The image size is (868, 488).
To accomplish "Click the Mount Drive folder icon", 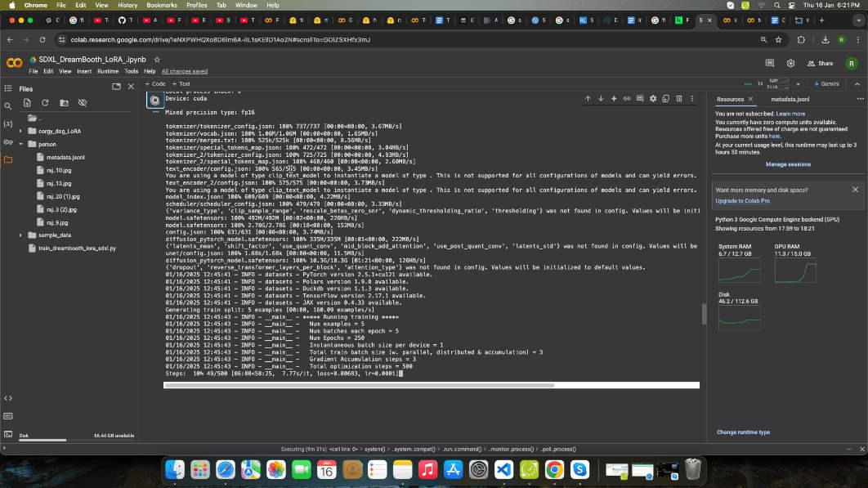I will [64, 103].
